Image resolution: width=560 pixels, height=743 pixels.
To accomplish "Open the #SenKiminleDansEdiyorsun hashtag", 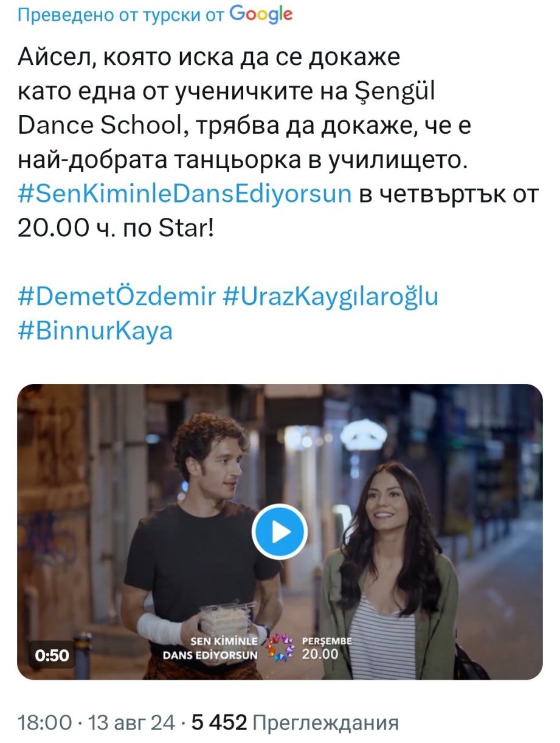I will click(185, 195).
